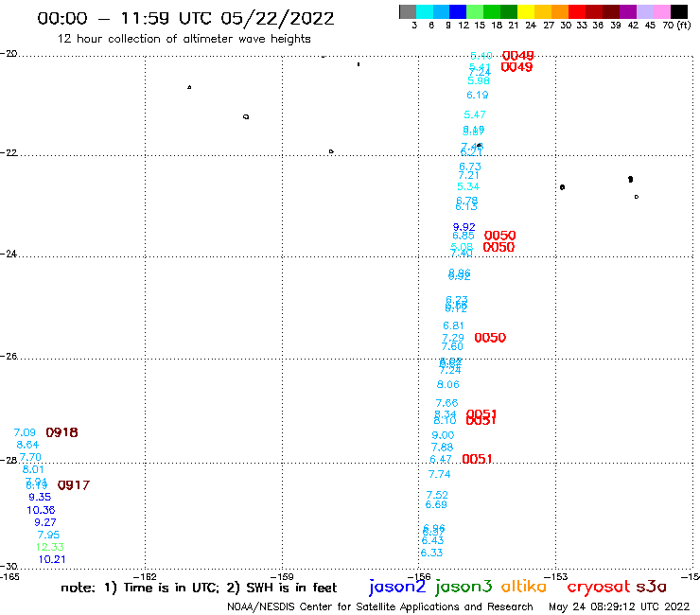Click the black swatch at the legend's end
700x615 pixels.
click(x=678, y=11)
